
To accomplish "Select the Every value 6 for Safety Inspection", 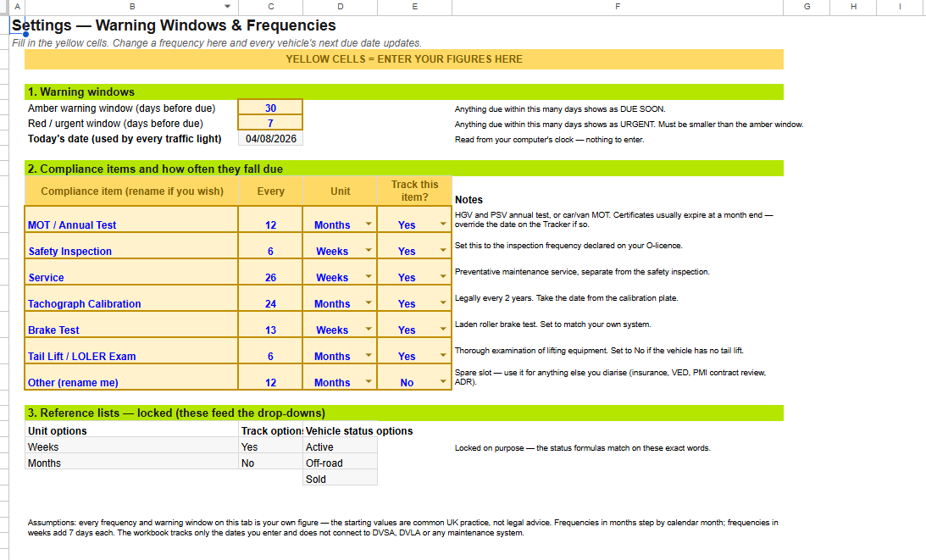I will pyautogui.click(x=270, y=245).
